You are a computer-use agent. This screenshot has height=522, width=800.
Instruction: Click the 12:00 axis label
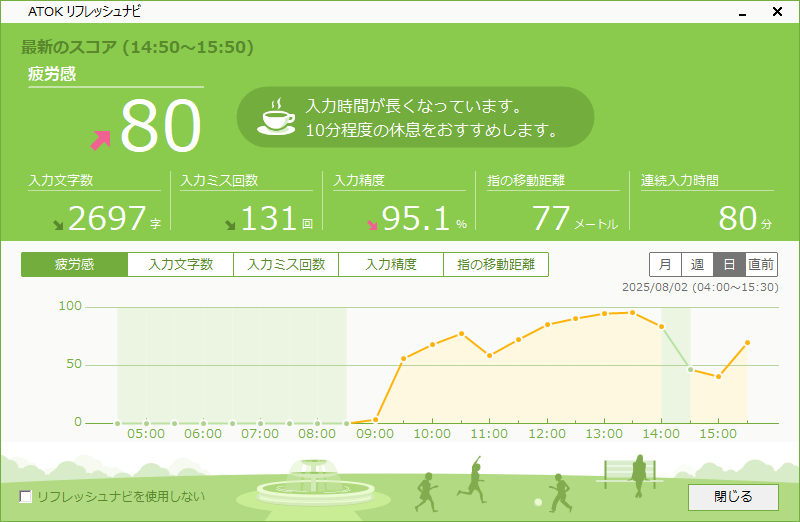[x=547, y=434]
